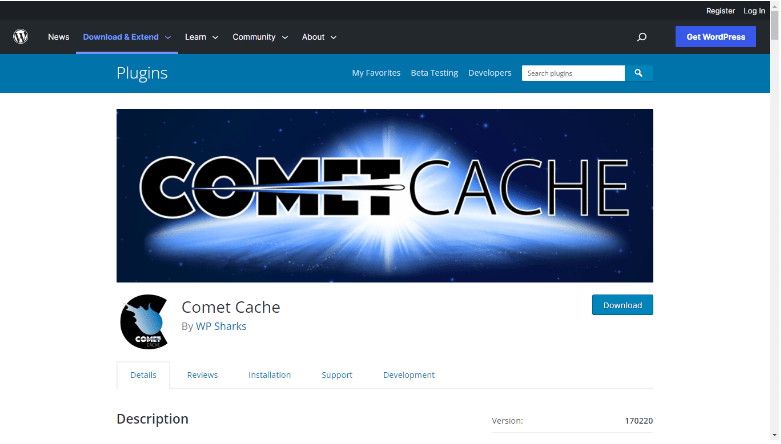781x444 pixels.
Task: Switch to the Support tab
Action: (337, 375)
